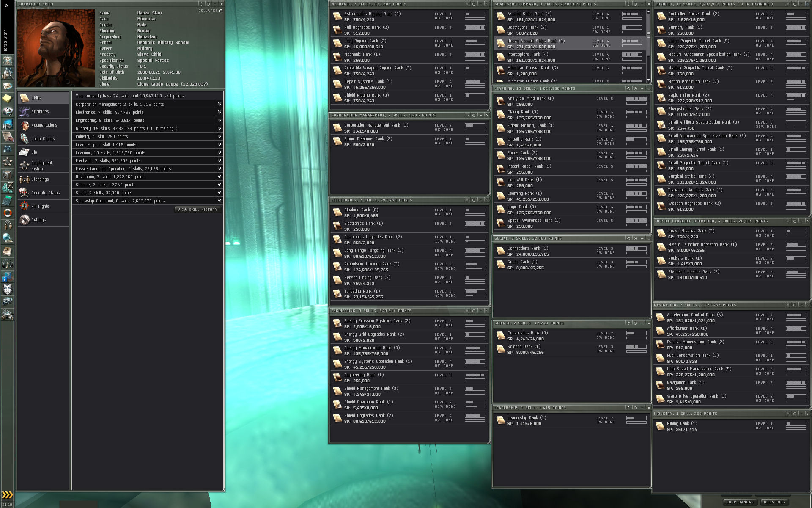
Task: Click the Corp Hangar button
Action: tap(740, 502)
